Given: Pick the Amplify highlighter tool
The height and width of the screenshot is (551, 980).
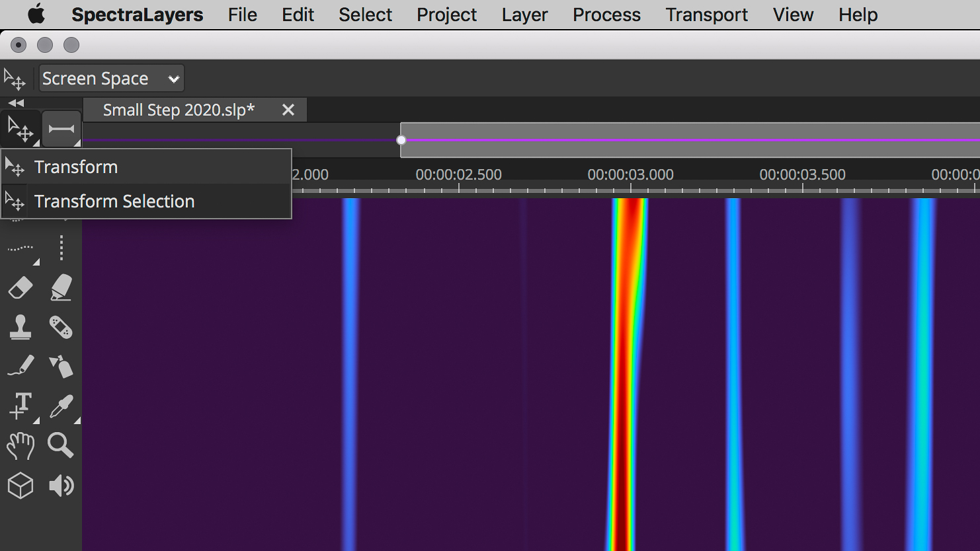Looking at the screenshot, I should tap(61, 288).
